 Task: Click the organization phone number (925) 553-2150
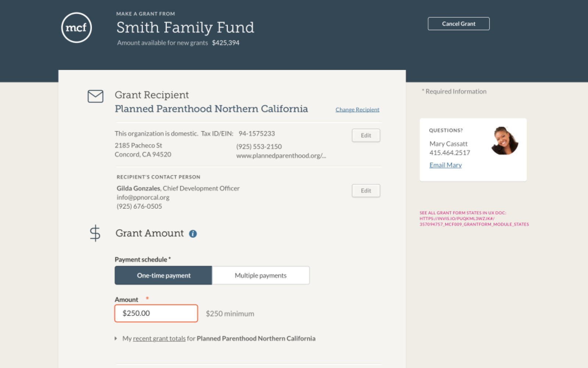(x=259, y=146)
